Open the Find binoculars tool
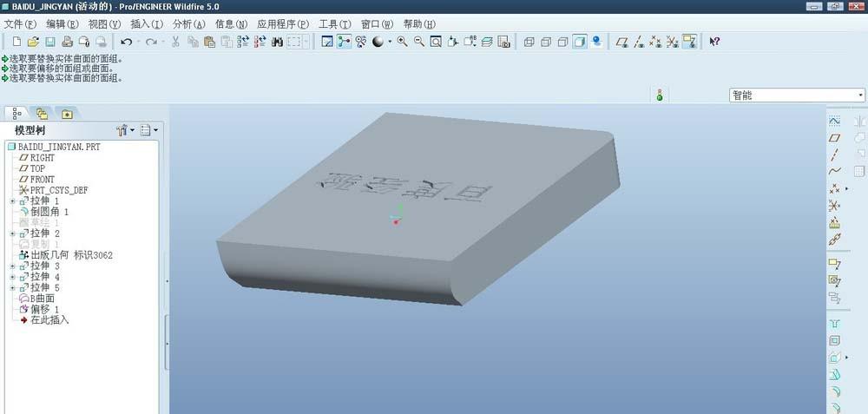868x414 pixels. [278, 42]
